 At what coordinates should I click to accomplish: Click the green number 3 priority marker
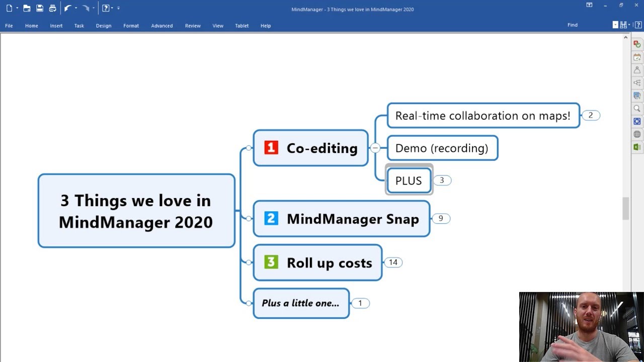click(271, 262)
